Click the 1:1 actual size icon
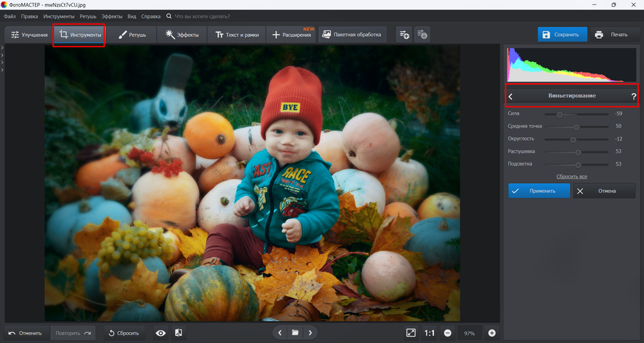 430,333
